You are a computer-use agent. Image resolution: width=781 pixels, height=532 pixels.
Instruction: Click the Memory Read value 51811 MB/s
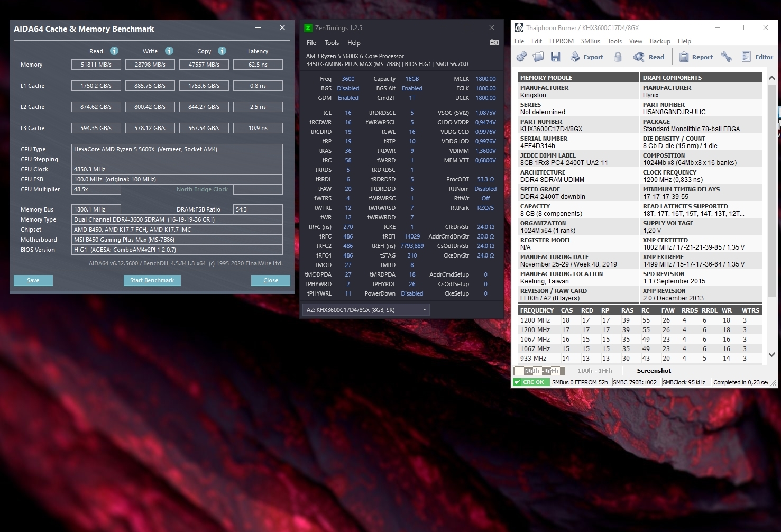tap(96, 65)
